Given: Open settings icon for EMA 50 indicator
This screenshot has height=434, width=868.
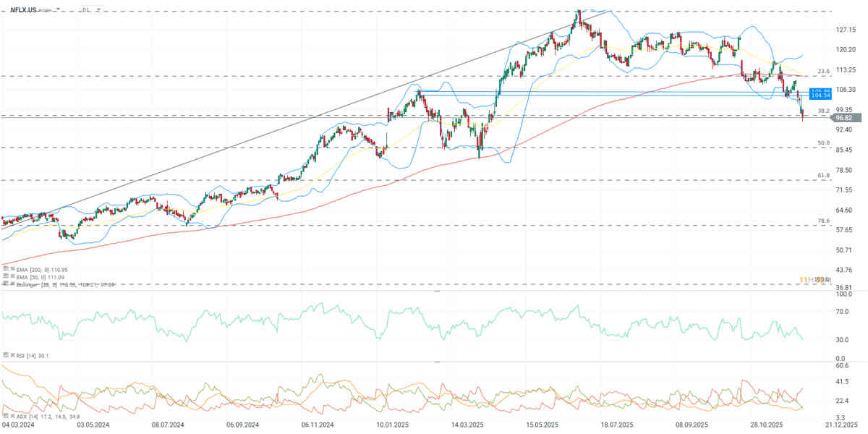Looking at the screenshot, I should (6, 276).
